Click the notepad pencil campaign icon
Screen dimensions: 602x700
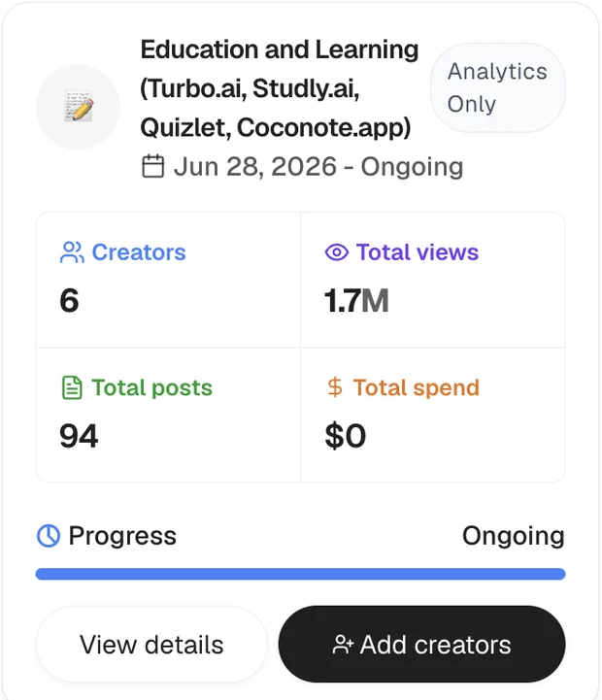(78, 107)
